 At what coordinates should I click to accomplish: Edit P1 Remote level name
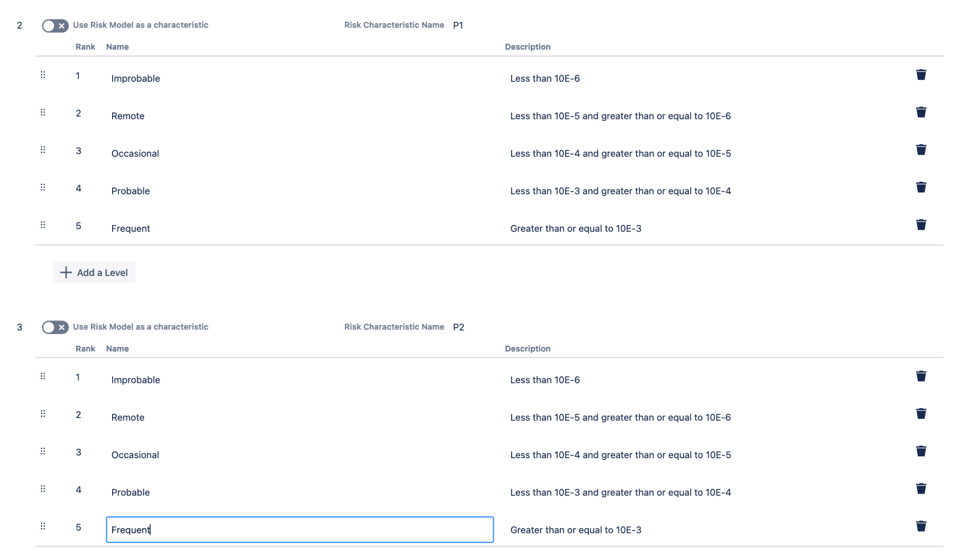click(x=128, y=116)
